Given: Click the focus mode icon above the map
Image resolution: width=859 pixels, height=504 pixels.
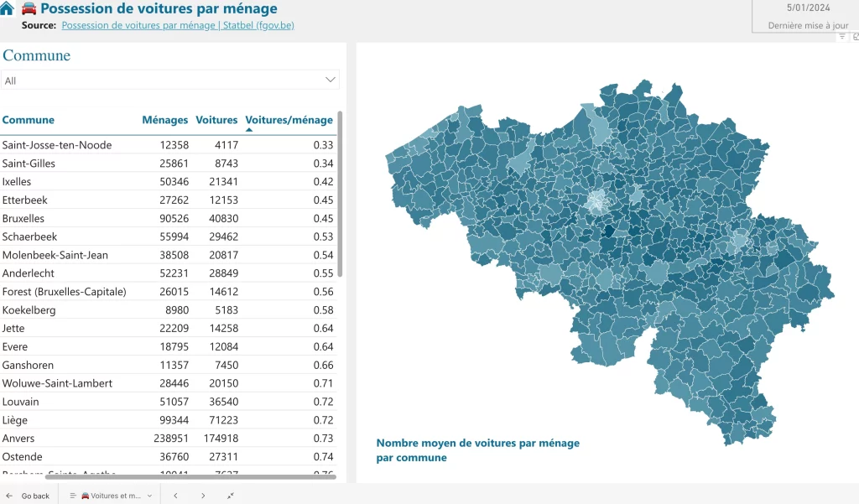Looking at the screenshot, I should coord(853,36).
